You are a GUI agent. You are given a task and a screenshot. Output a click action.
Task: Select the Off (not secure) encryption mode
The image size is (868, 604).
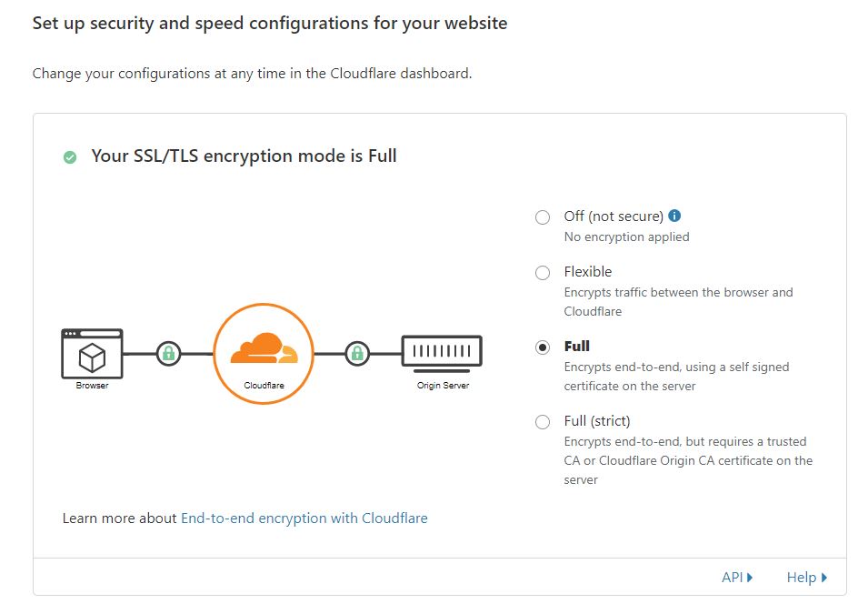pyautogui.click(x=543, y=216)
